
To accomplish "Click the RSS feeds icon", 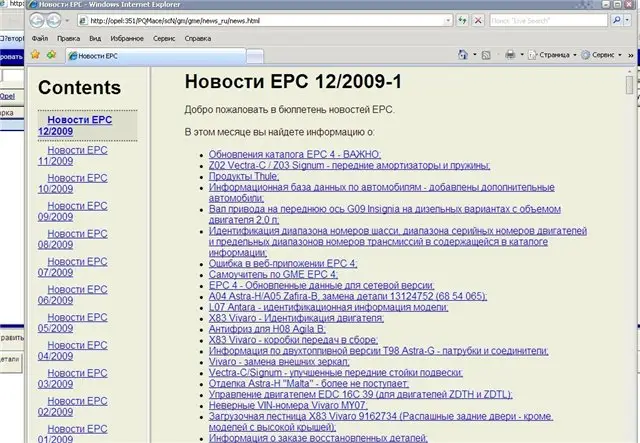I will pyautogui.click(x=486, y=55).
